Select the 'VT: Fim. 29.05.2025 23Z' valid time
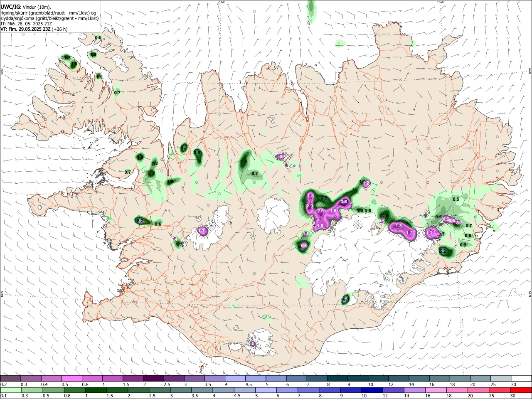 (26, 29)
